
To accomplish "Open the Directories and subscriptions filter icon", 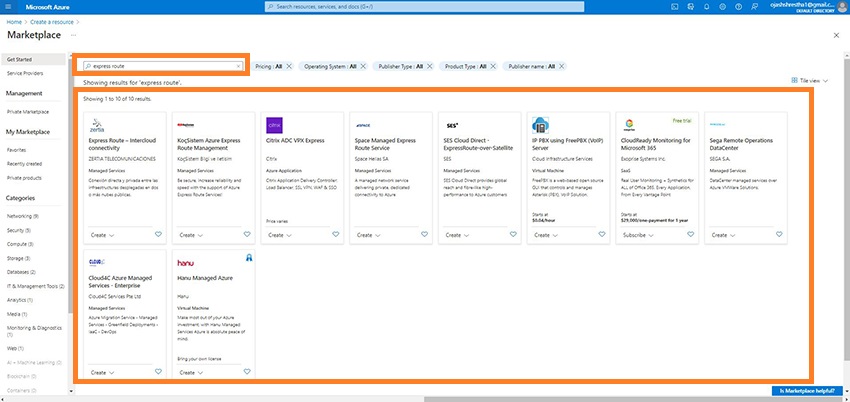I will (x=690, y=7).
